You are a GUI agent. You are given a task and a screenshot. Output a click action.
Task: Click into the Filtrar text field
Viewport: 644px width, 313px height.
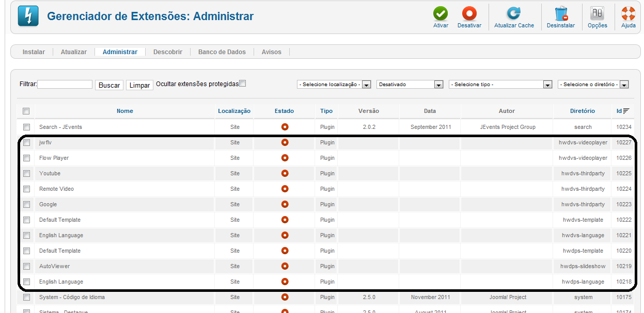(65, 85)
